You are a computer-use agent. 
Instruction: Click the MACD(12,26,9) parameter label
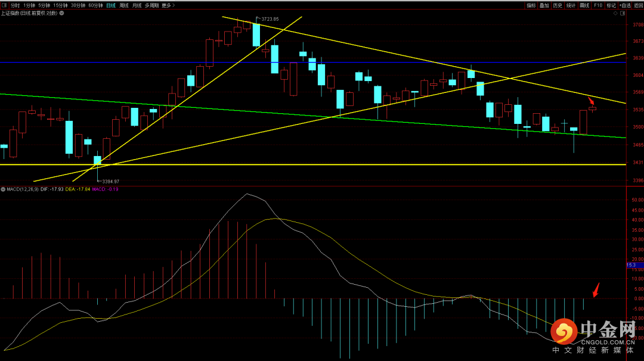(x=23, y=189)
